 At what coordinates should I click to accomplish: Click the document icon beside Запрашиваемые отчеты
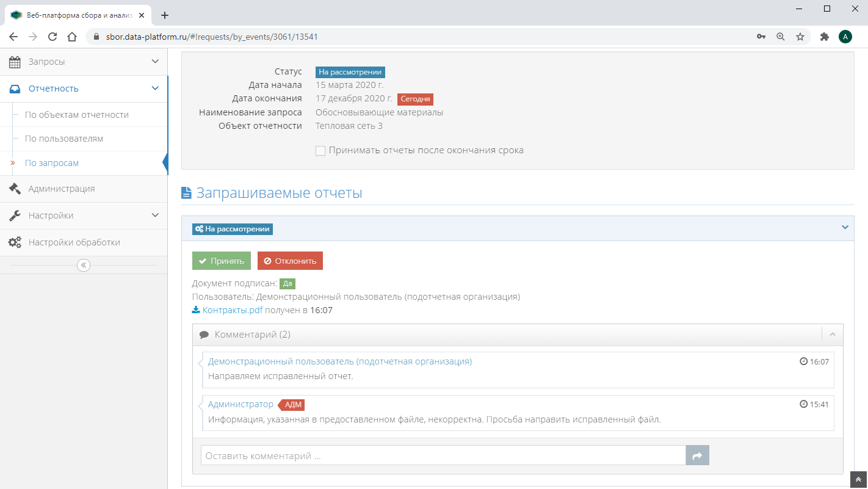coord(186,194)
